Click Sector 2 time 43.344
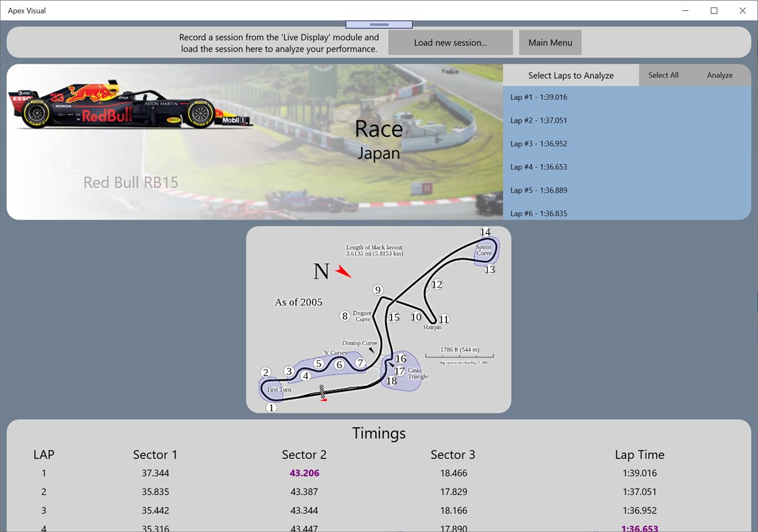Screen dimensions: 758x532 (x=304, y=510)
